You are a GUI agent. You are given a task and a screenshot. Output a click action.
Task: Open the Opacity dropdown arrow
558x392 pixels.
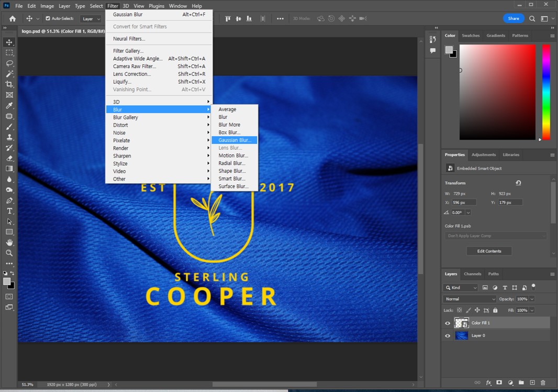(532, 299)
